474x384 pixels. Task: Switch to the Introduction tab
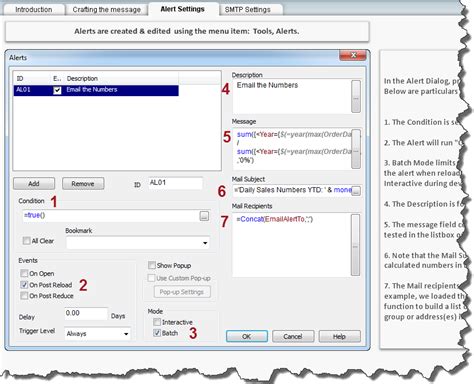click(x=33, y=9)
